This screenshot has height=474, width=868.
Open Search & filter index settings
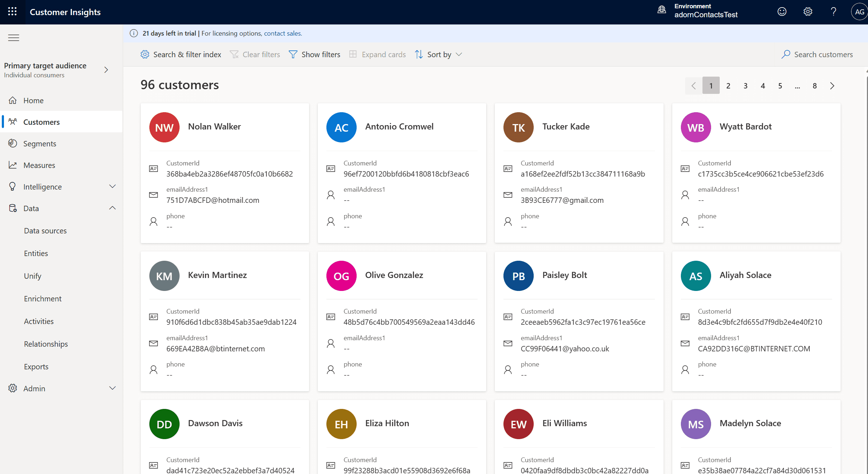tap(181, 54)
